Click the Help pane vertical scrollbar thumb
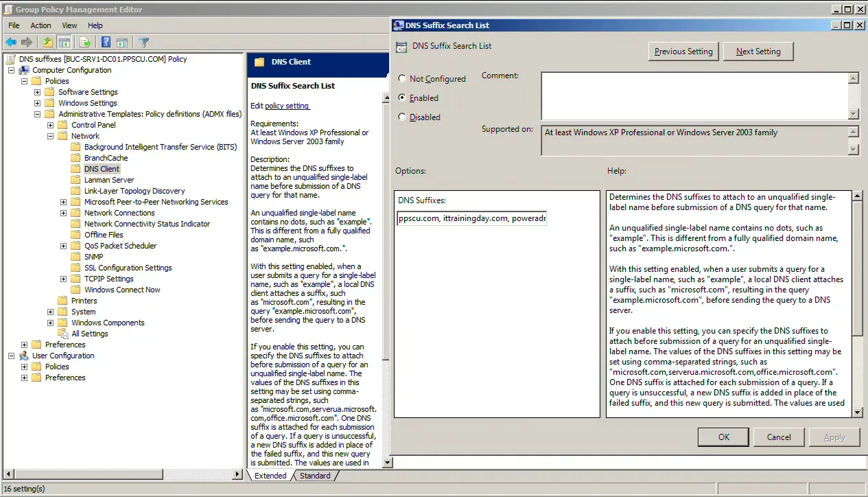868x497 pixels. (x=857, y=268)
